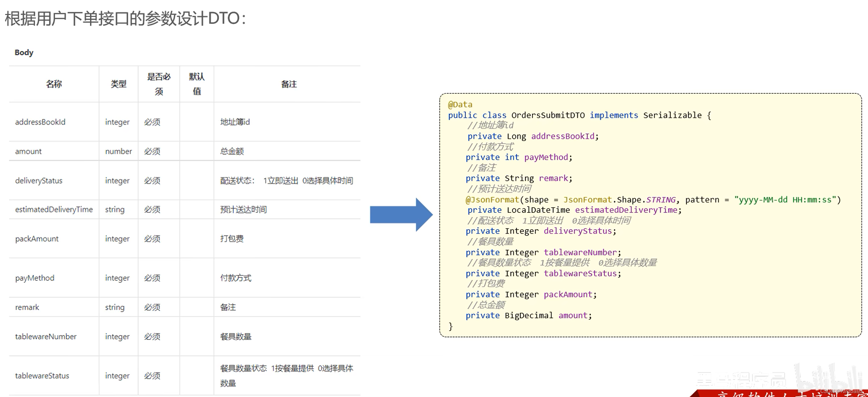Click the 名称 column header
The image size is (868, 397).
(x=54, y=84)
